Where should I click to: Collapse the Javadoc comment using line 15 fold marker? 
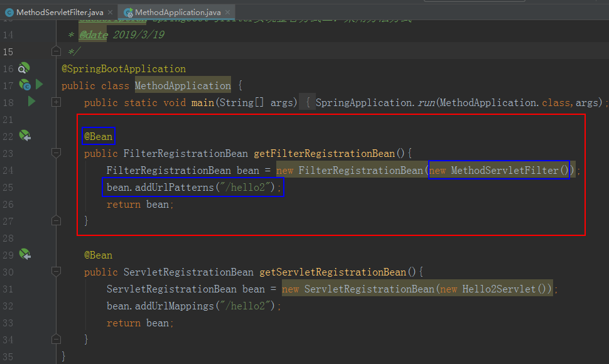(55, 50)
